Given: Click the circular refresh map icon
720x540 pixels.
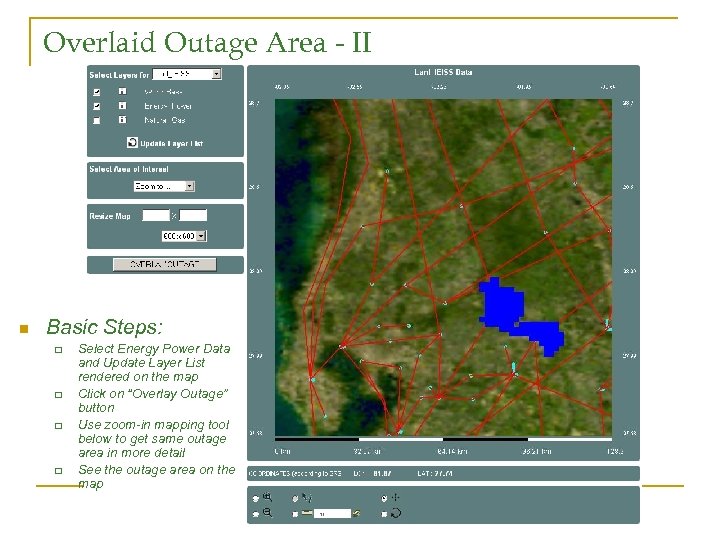Looking at the screenshot, I should click(x=396, y=513).
